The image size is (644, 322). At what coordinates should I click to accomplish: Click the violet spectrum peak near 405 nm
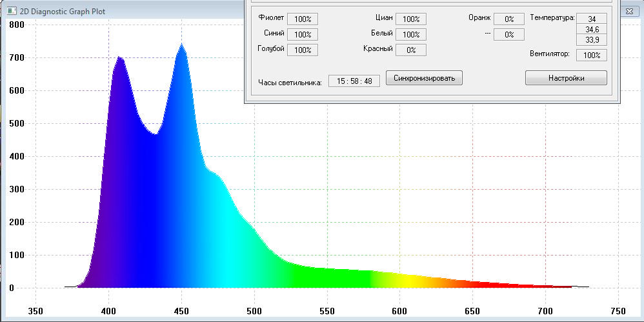(x=119, y=57)
